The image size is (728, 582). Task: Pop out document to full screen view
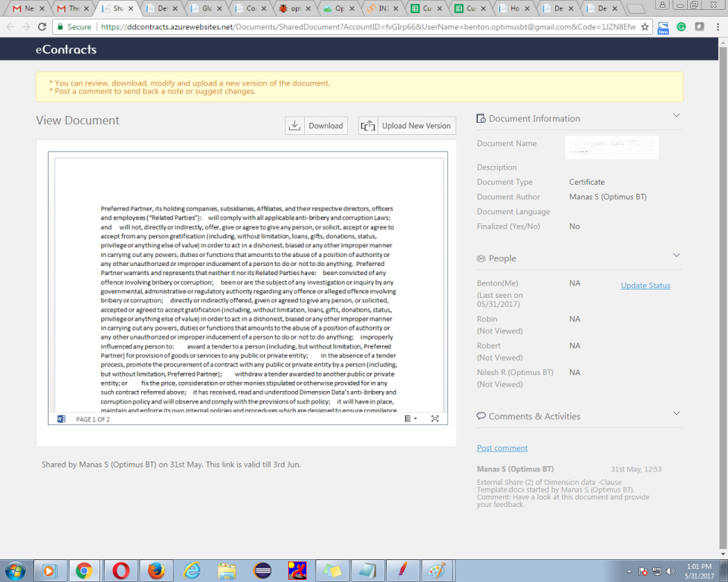[433, 418]
